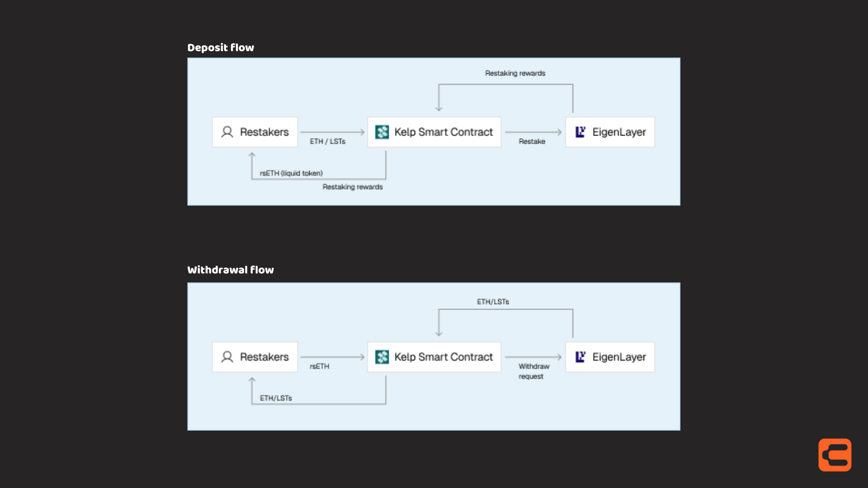868x488 pixels.
Task: Click the Restakers user icon in Withdrawal flow
Action: (x=227, y=357)
